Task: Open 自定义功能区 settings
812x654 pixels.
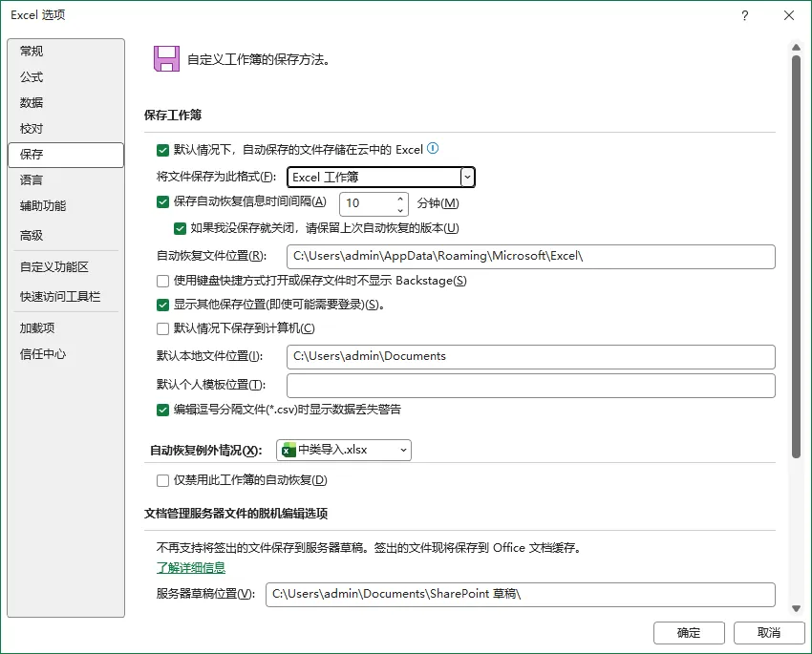Action: [66, 267]
